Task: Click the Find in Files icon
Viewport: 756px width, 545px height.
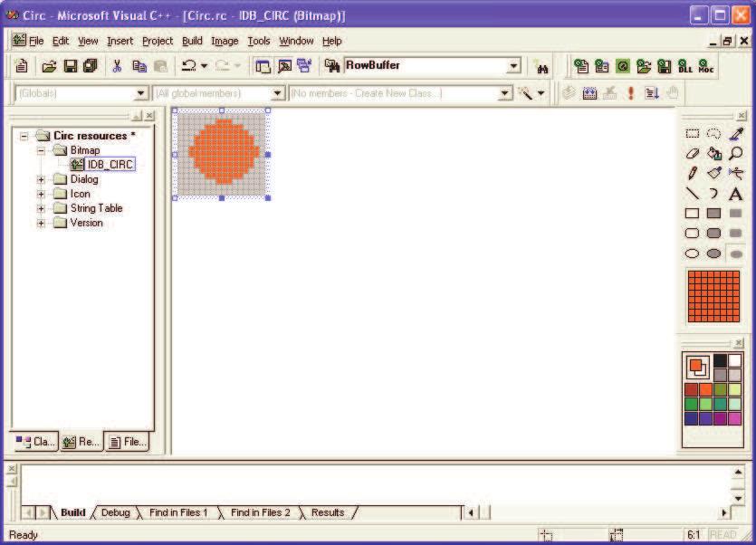Action: point(332,65)
